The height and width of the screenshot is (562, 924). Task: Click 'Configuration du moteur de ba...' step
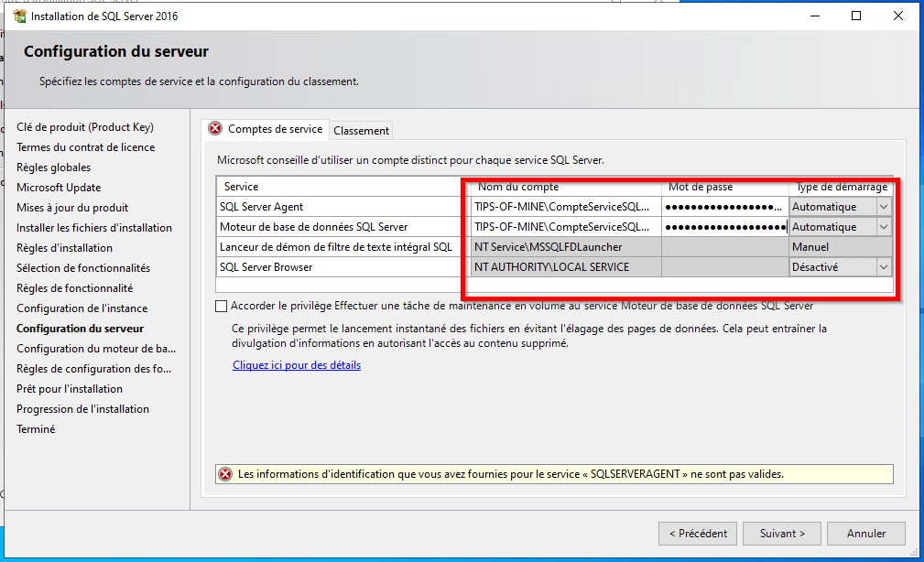(96, 349)
